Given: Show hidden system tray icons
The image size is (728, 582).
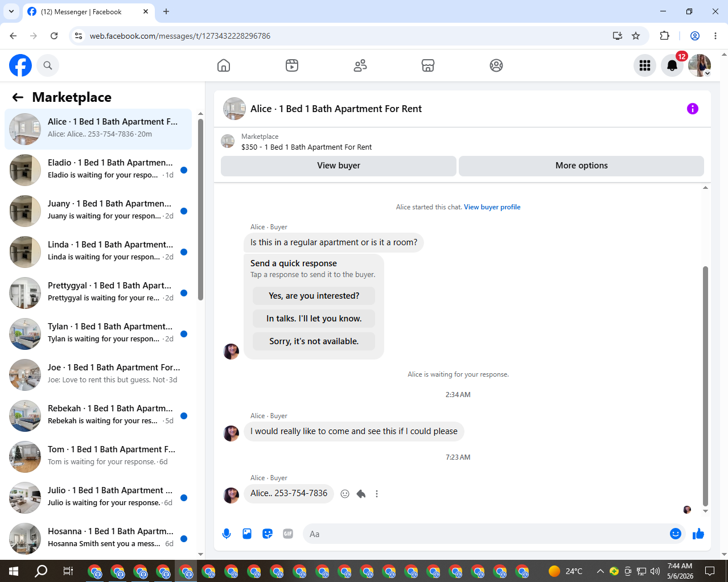Looking at the screenshot, I should pyautogui.click(x=600, y=571).
